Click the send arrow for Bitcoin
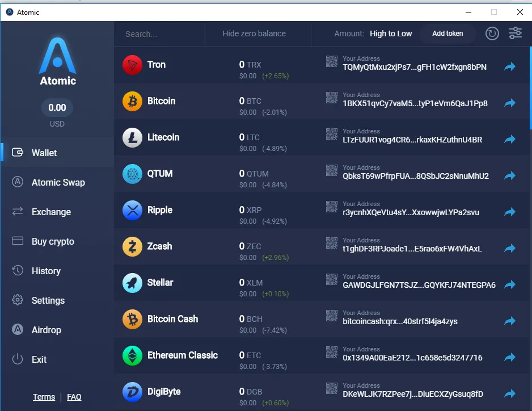Image resolution: width=532 pixels, height=411 pixels. pyautogui.click(x=510, y=103)
